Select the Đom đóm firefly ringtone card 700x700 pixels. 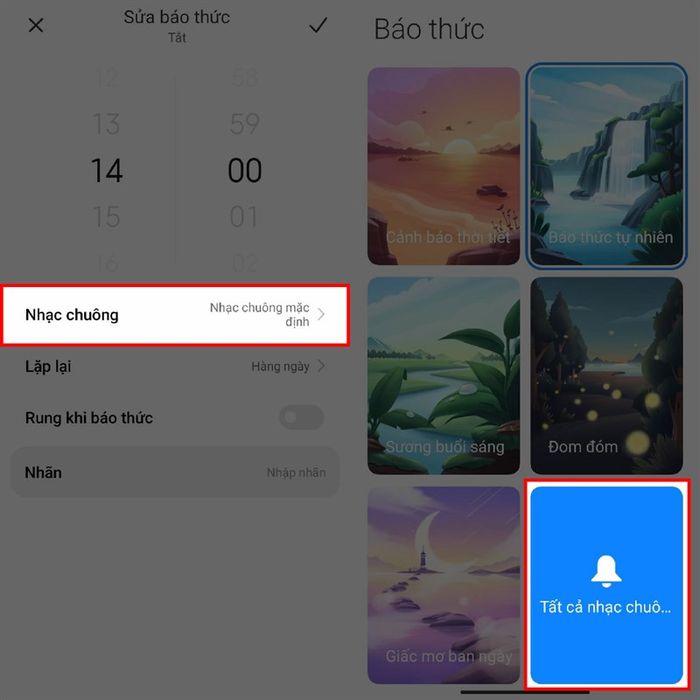pyautogui.click(x=606, y=375)
